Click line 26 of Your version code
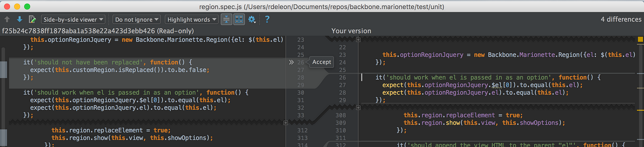Image resolution: width=644 pixels, height=147 pixels. click(x=488, y=77)
